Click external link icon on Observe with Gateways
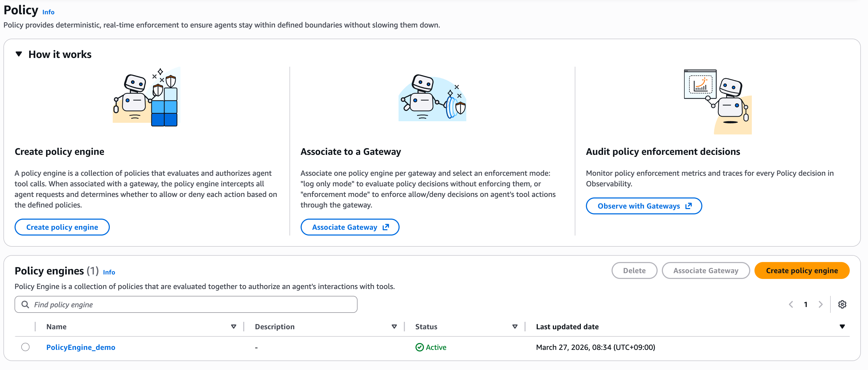Viewport: 868px width, 370px height. (x=688, y=206)
